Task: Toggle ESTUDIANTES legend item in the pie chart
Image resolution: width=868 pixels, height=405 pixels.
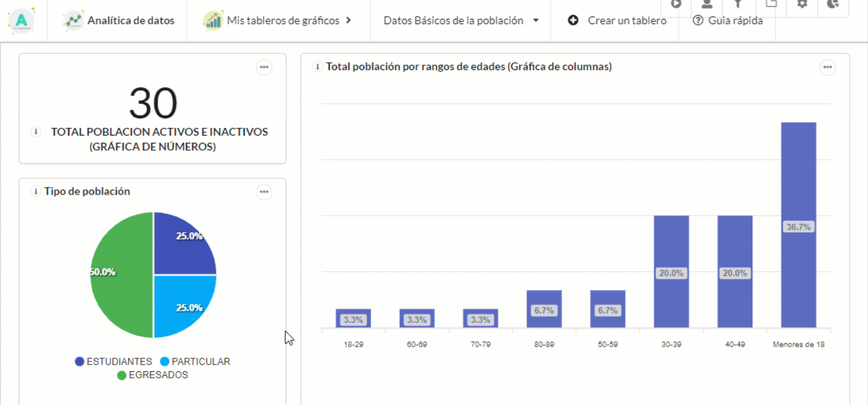Action: 113,362
